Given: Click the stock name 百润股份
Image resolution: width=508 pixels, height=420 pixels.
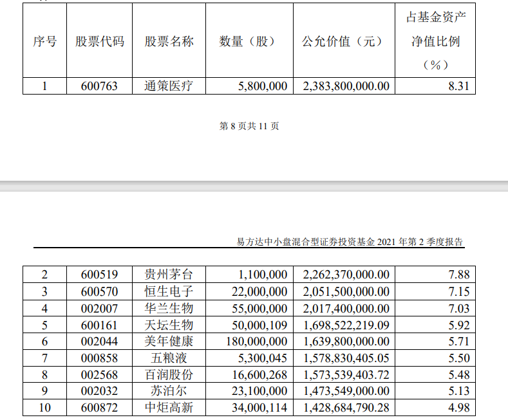Looking at the screenshot, I should point(169,375).
